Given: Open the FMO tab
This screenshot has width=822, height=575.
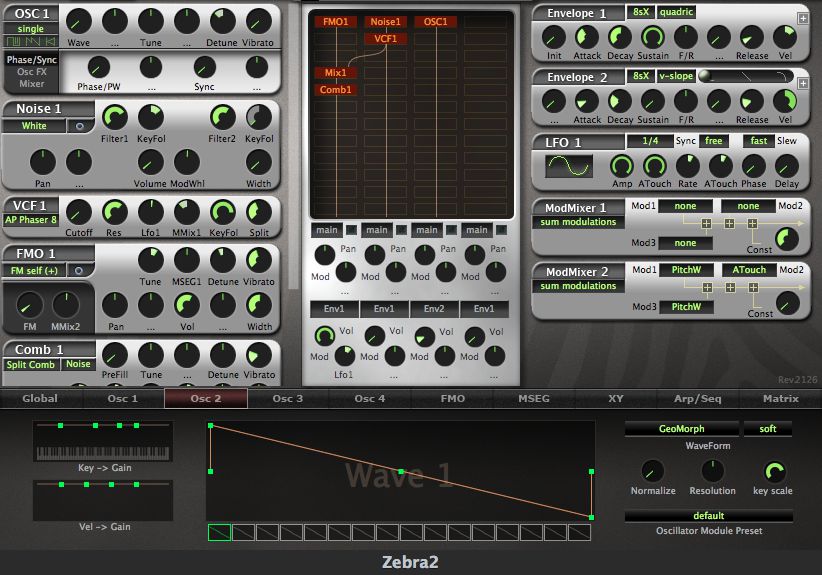Looking at the screenshot, I should coord(452,398).
